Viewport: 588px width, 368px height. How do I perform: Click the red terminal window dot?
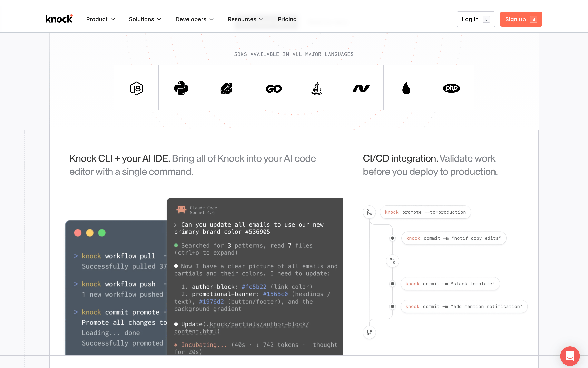pos(78,233)
